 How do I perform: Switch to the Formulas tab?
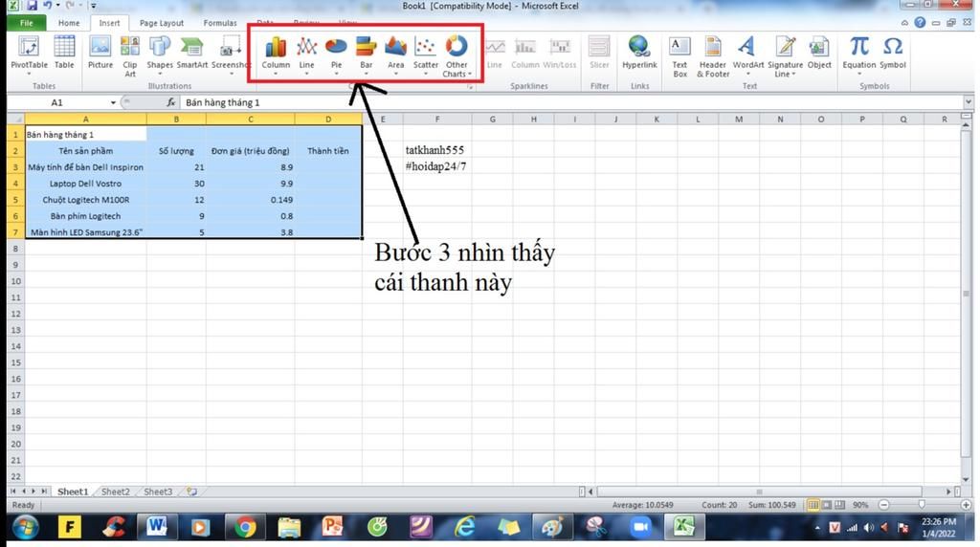coord(220,23)
